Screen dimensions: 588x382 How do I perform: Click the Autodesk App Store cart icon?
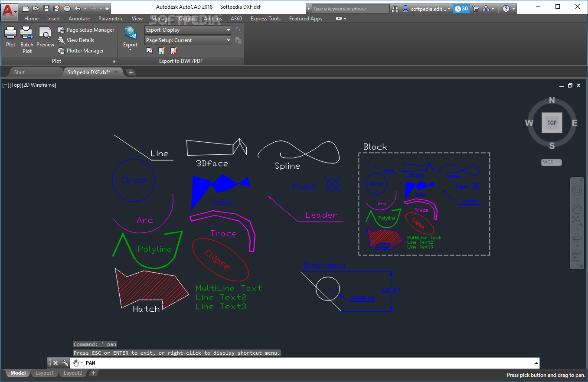pos(476,8)
